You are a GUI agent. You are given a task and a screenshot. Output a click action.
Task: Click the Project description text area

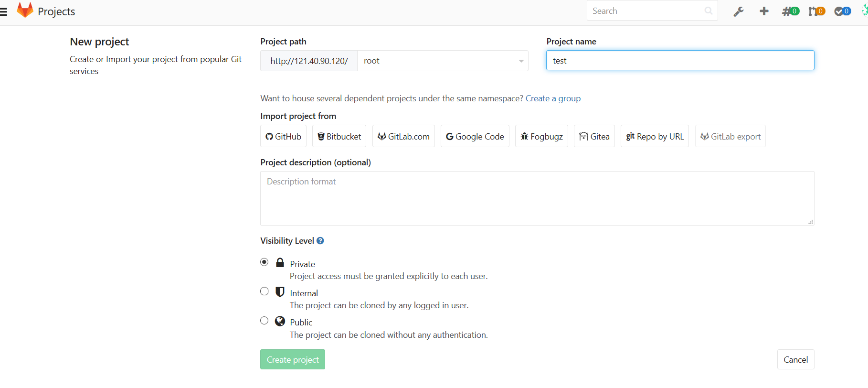pyautogui.click(x=537, y=198)
